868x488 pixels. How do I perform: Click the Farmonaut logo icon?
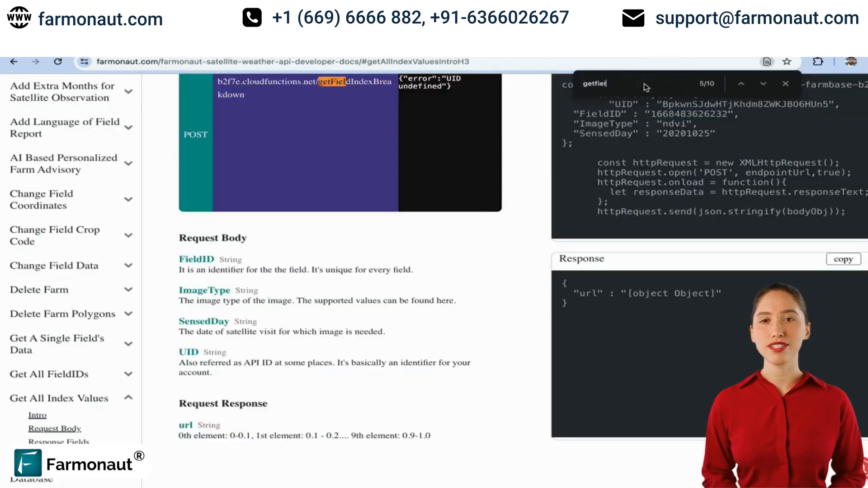[28, 463]
